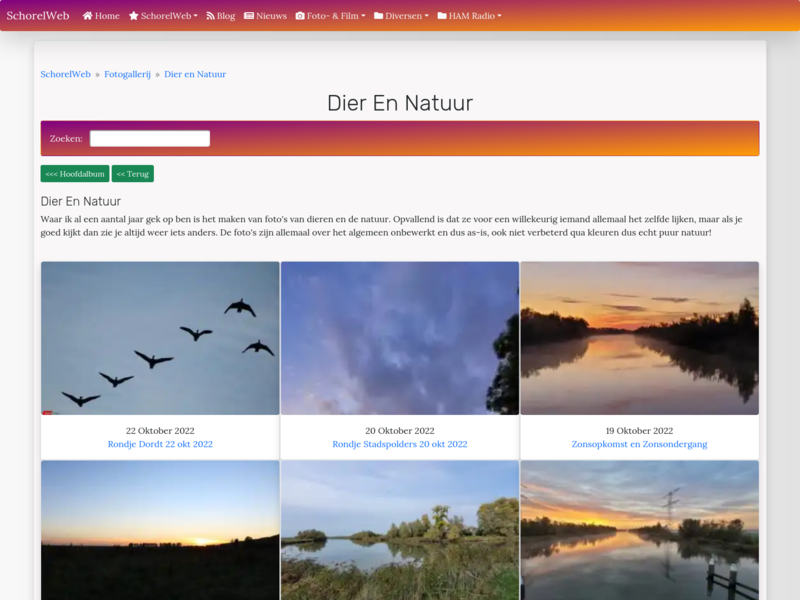Open Zonsopkomst en Zonsondergang link
This screenshot has height=600, width=800.
[640, 444]
